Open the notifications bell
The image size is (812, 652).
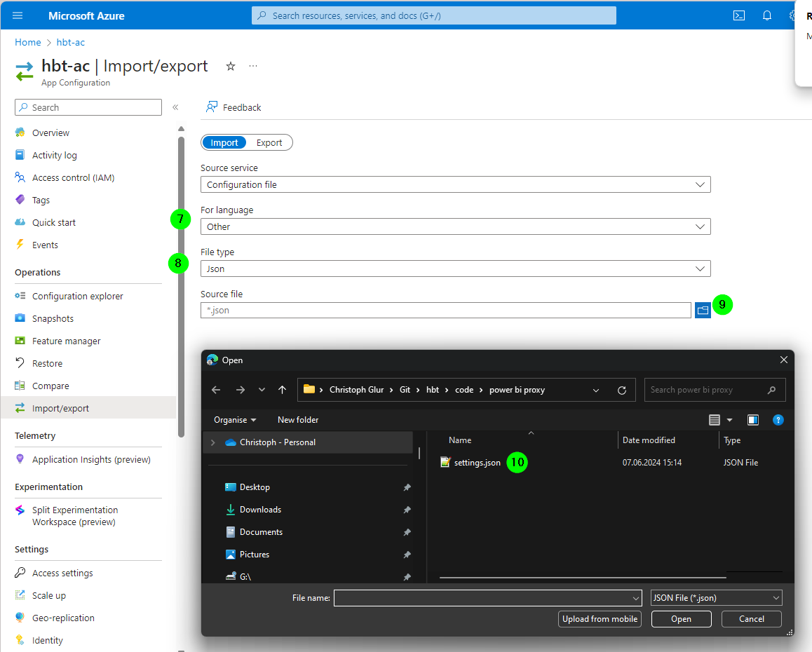click(767, 15)
